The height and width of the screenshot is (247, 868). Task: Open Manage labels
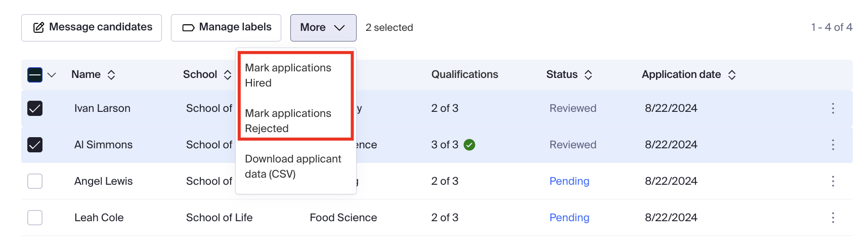226,28
